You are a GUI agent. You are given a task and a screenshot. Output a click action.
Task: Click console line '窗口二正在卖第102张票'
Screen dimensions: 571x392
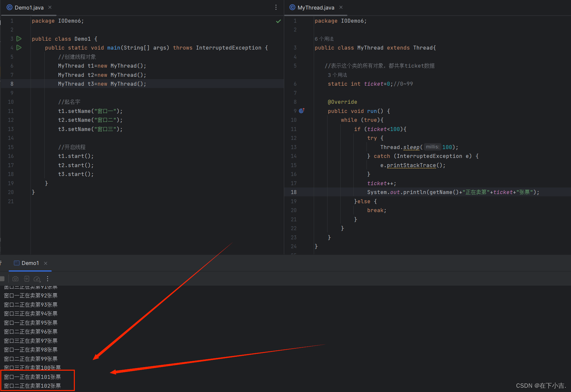32,386
